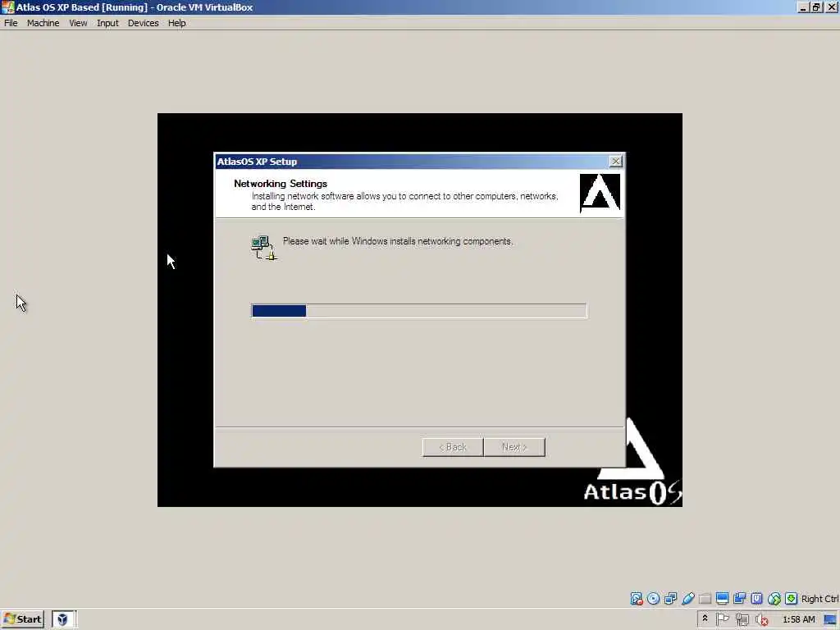Open the Devices menu

143,23
